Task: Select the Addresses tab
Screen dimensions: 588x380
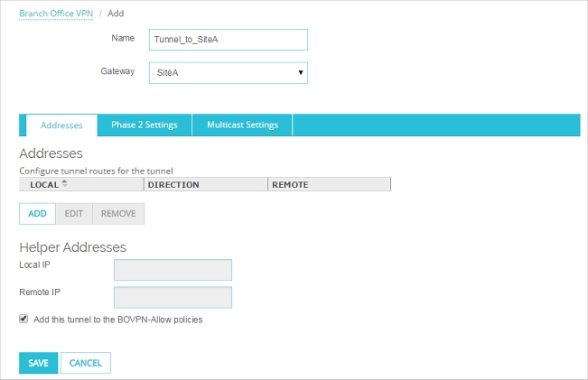Action: click(61, 125)
